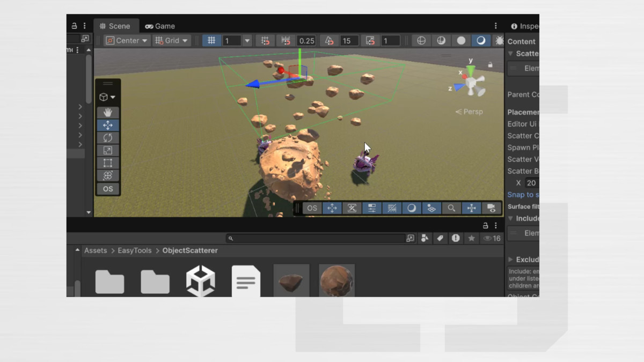Click the camera icon in bottom overlay
The height and width of the screenshot is (362, 644).
click(491, 208)
